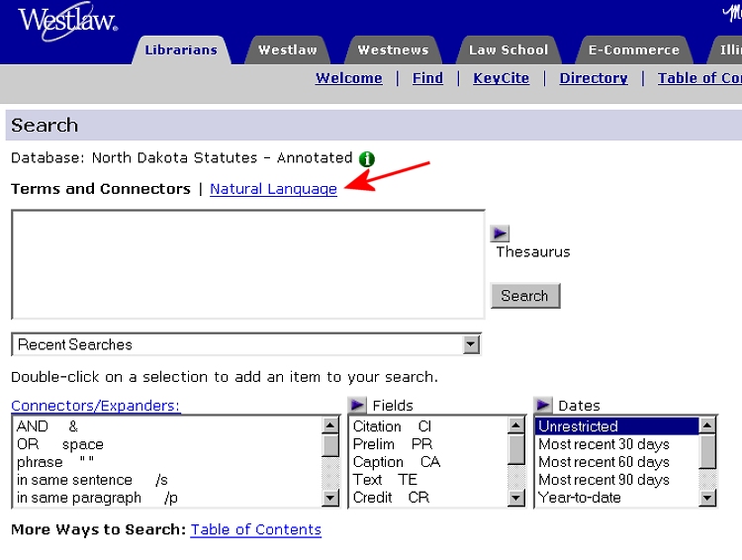
Task: Switch to Natural Language search
Action: pos(273,189)
